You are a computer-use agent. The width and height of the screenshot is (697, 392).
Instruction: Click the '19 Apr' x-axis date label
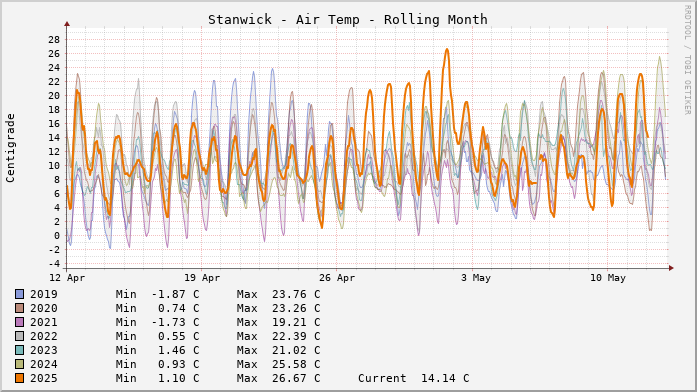[x=202, y=278]
